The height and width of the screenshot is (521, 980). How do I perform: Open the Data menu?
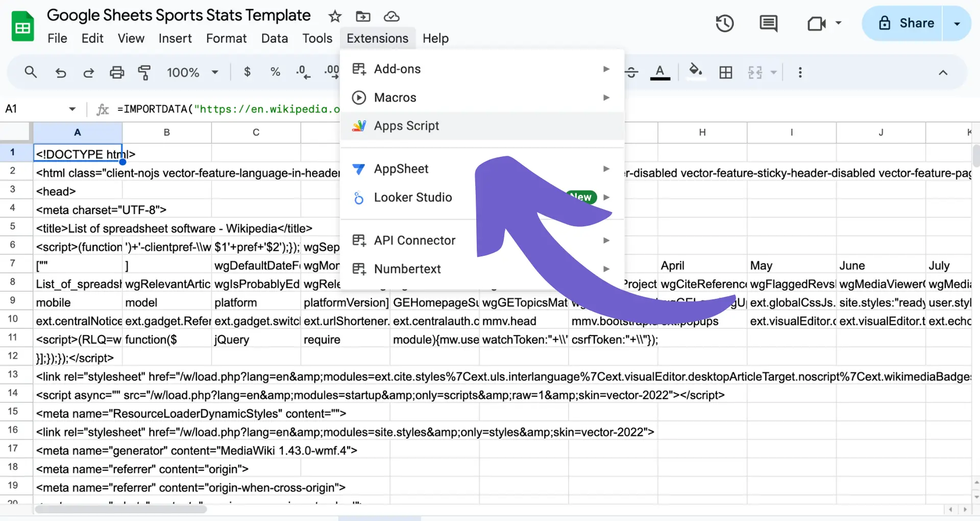(x=275, y=38)
